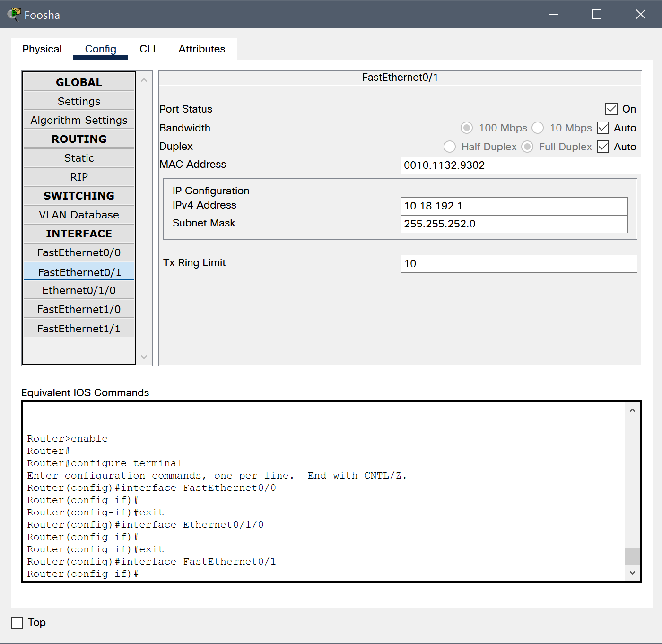Maximize the Foosha window
The height and width of the screenshot is (644, 662).
tap(597, 14)
